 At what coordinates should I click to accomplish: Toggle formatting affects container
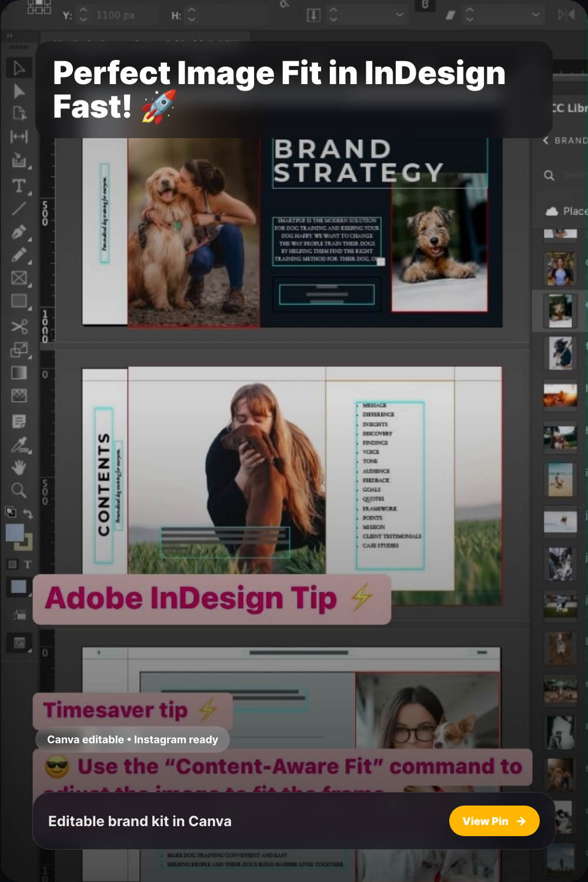[x=12, y=564]
